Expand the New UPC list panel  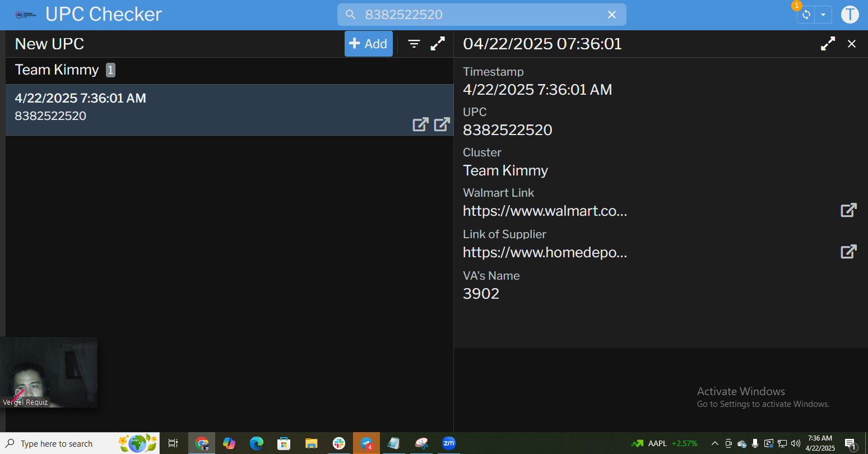(438, 44)
